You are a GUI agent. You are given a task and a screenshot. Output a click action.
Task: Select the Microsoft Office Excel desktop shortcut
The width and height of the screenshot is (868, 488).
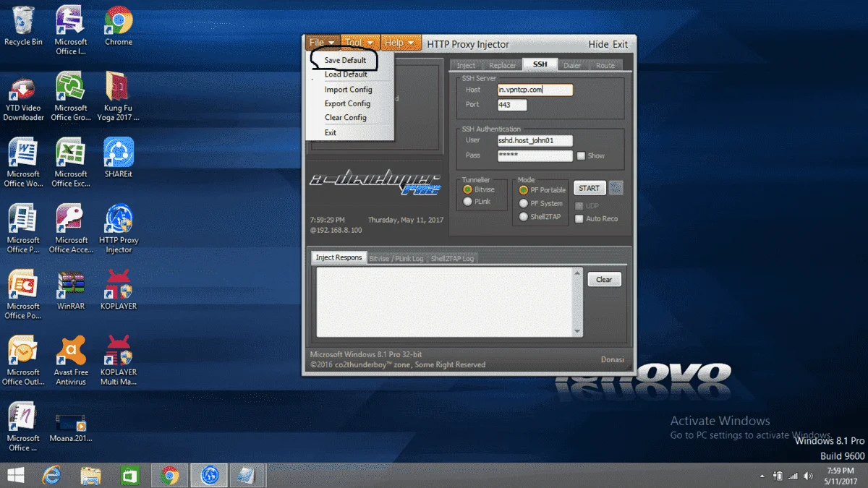tap(71, 162)
